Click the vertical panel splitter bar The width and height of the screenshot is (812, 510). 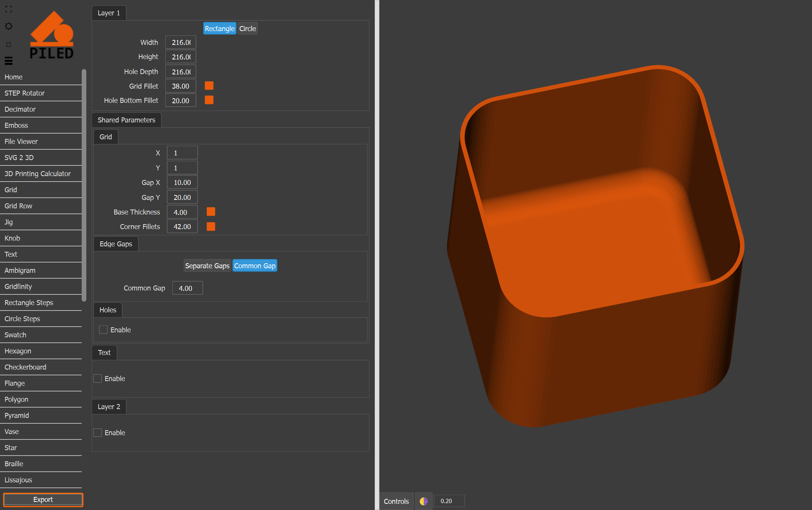(377, 255)
